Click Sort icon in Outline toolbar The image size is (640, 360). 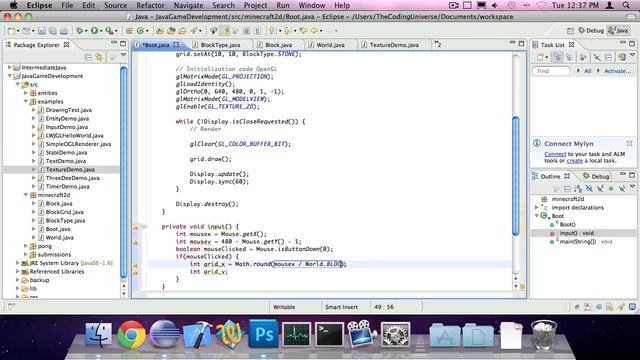(578, 189)
